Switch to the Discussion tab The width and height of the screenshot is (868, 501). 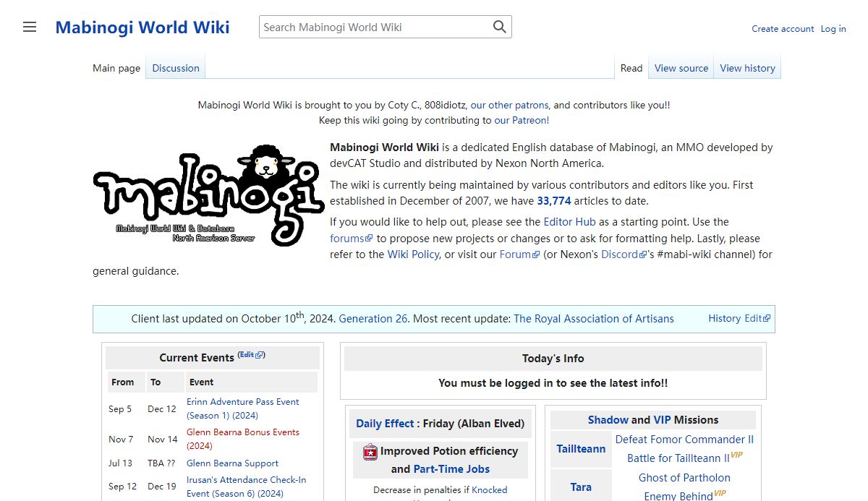click(176, 68)
